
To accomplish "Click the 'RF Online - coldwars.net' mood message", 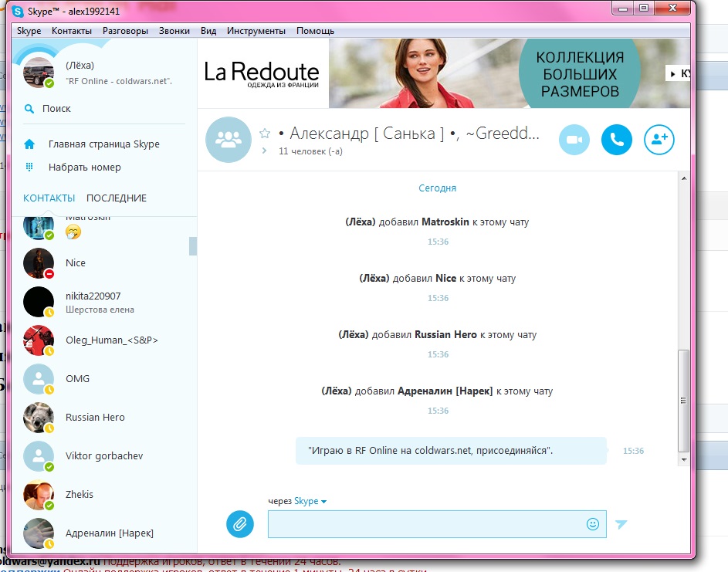I will point(119,81).
